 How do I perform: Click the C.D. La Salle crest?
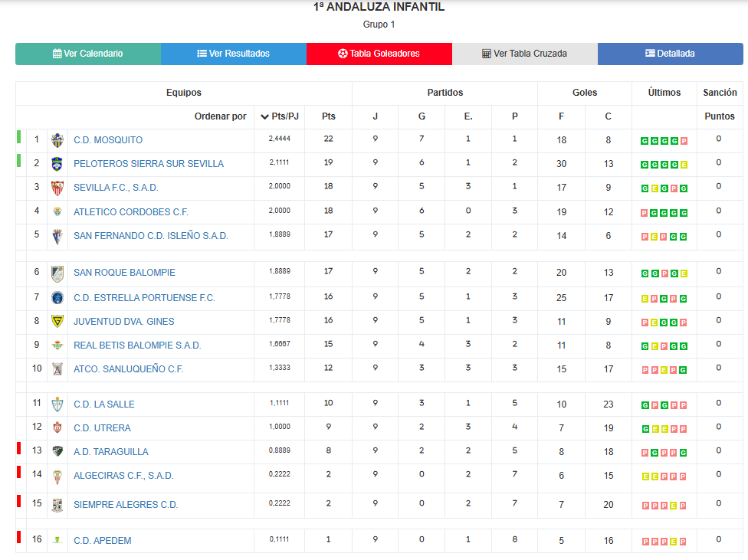[57, 404]
